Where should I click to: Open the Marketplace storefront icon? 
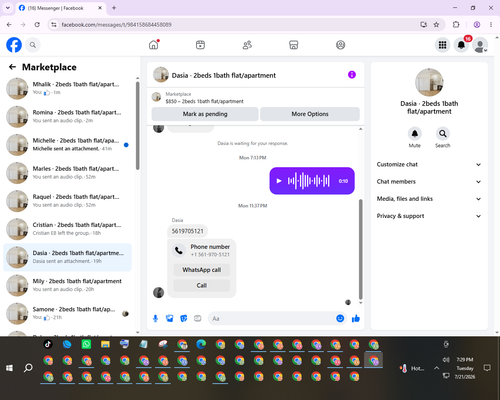tap(294, 45)
